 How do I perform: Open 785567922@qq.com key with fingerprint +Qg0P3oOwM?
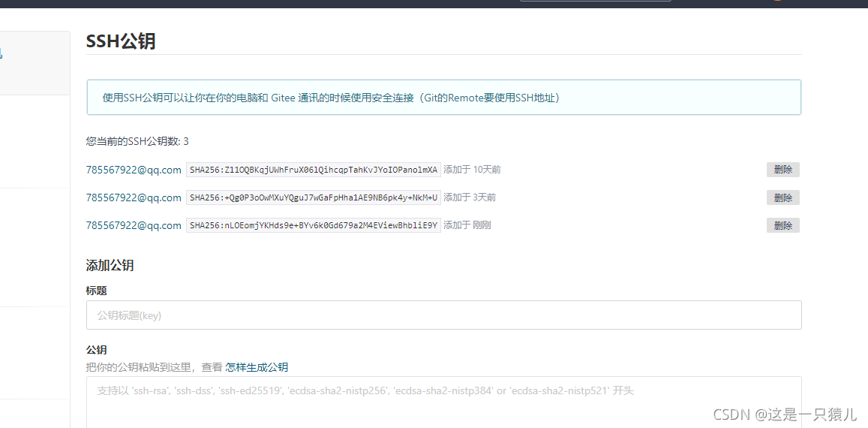pos(134,197)
